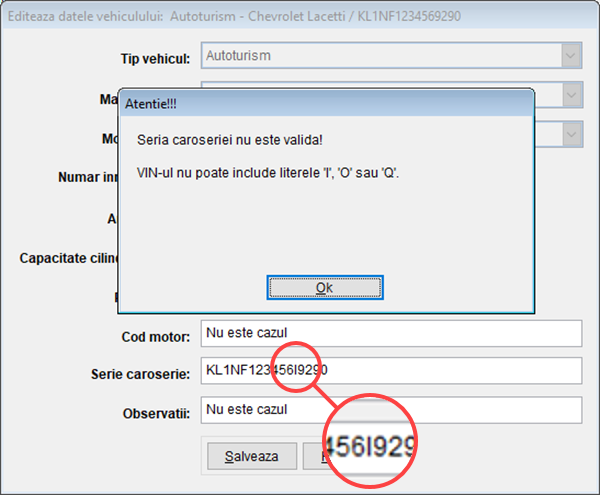Click the Observatii label
Viewport: 600px width, 496px height.
pyautogui.click(x=156, y=412)
